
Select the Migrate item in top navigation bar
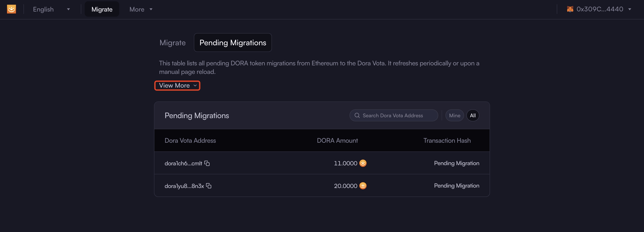pyautogui.click(x=102, y=9)
